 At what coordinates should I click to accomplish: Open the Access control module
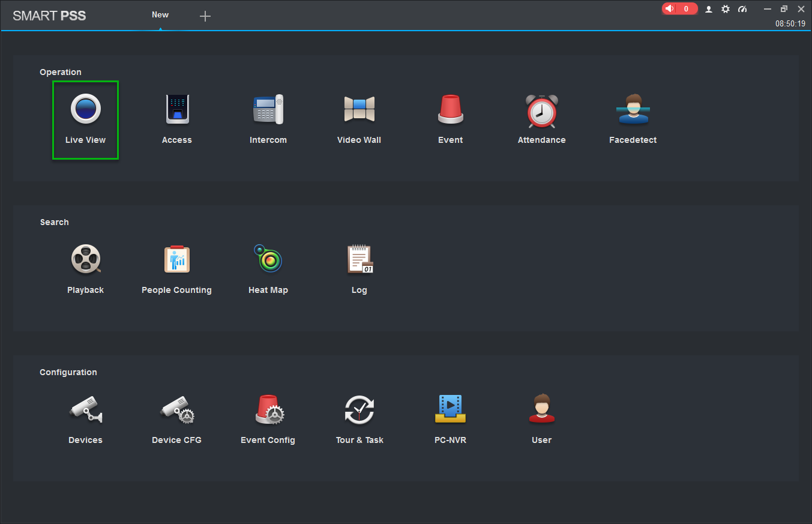point(177,120)
